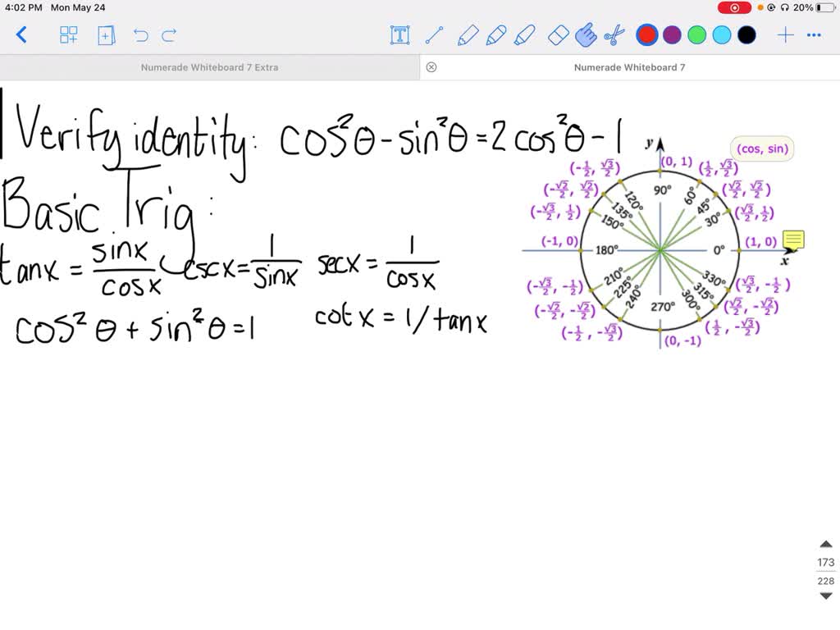Select the Scissors cut tool
The width and height of the screenshot is (840, 630).
(618, 34)
